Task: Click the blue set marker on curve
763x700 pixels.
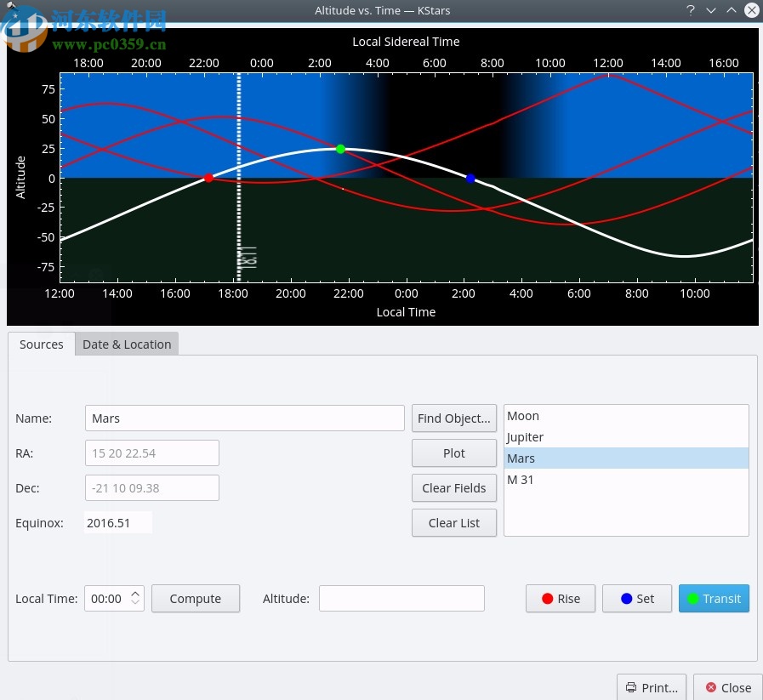Action: pos(470,179)
